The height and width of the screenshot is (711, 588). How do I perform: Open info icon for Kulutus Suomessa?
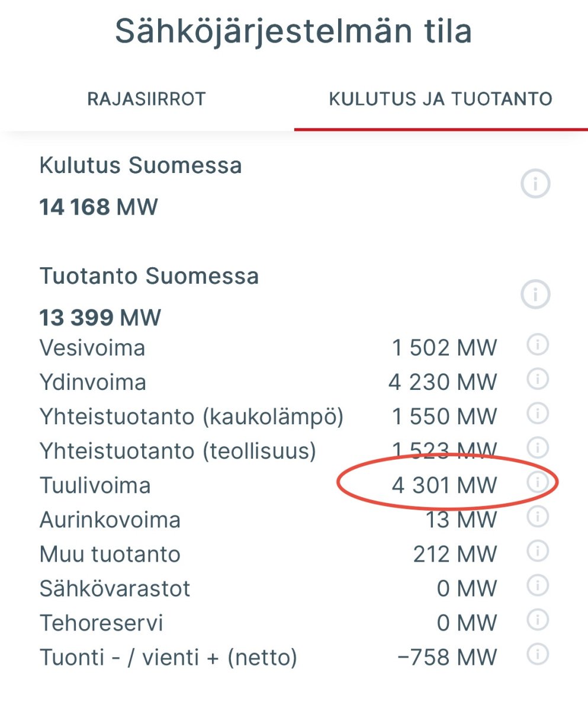[x=535, y=185]
